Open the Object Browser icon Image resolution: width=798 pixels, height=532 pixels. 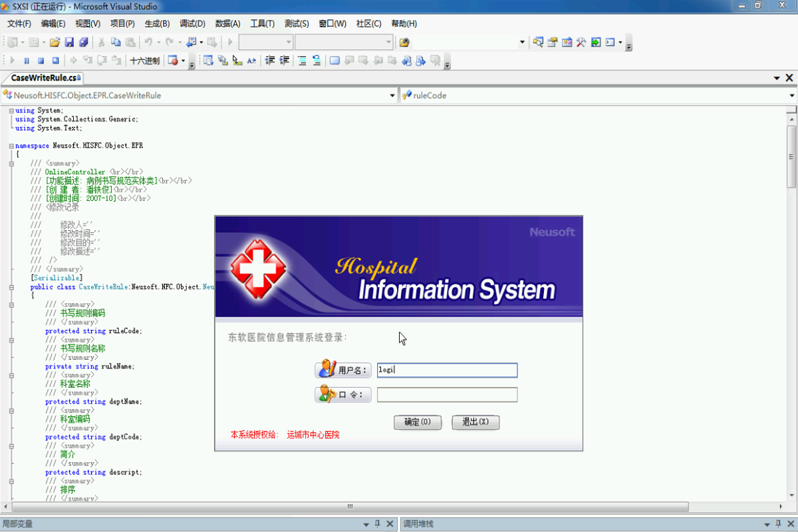(x=567, y=42)
